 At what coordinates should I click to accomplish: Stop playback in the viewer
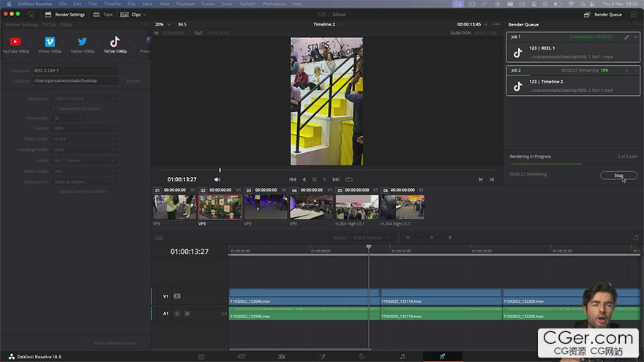tap(314, 179)
